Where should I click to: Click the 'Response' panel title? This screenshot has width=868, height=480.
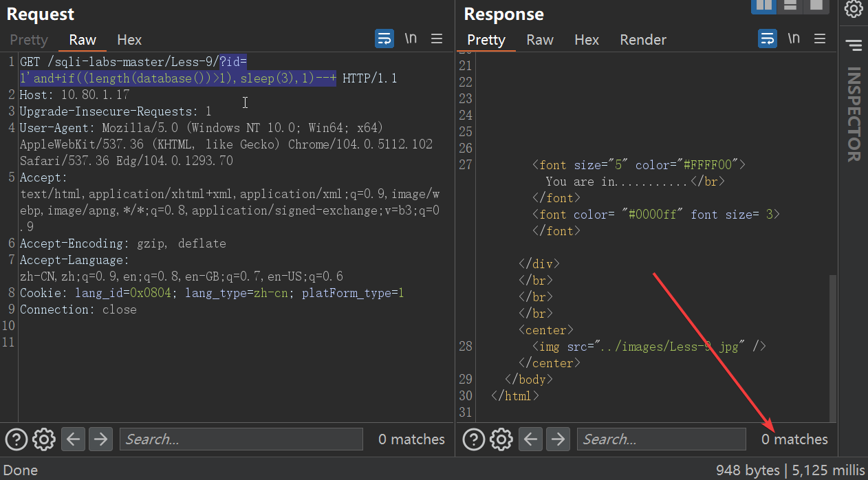pyautogui.click(x=503, y=14)
